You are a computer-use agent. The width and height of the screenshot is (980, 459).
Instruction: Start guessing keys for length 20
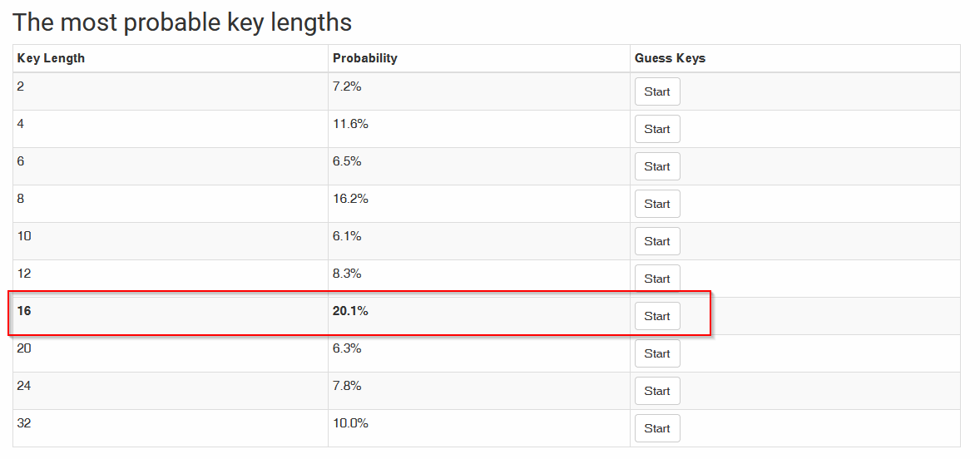(657, 353)
